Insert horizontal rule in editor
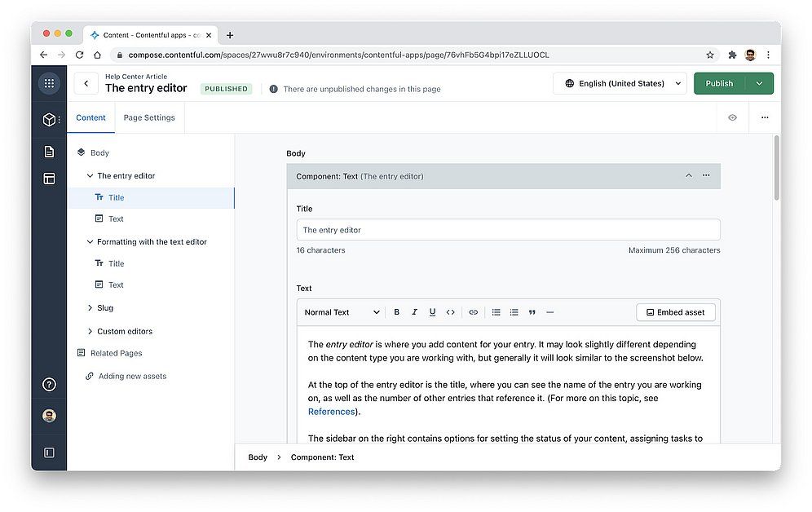Screen dimensions: 812x512 tap(550, 312)
